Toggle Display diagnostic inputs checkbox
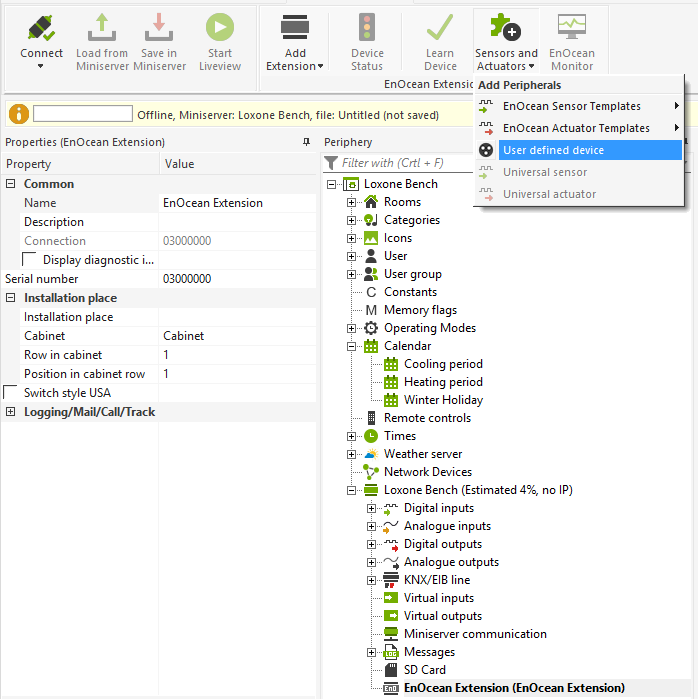Screen dimensions: 698x699 coord(29,259)
